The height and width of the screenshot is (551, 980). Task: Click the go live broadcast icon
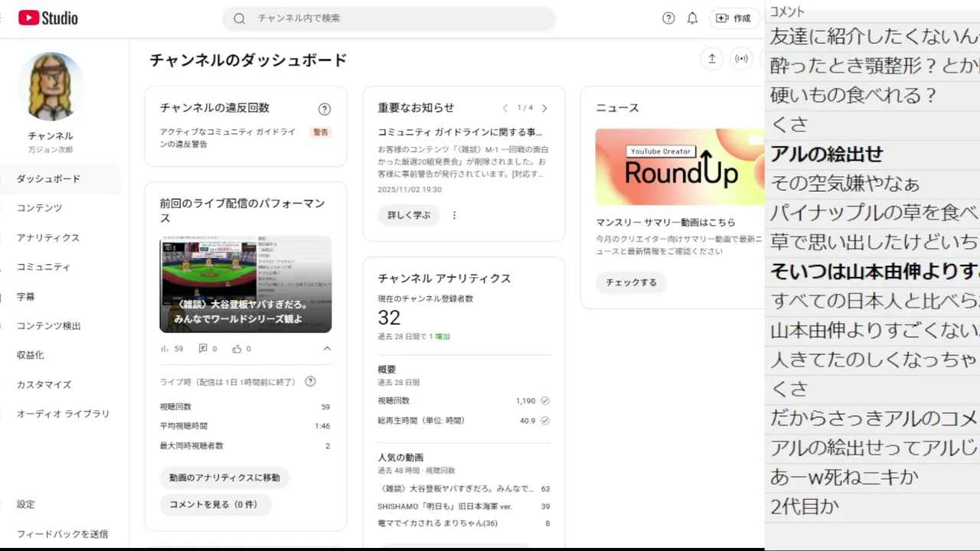tap(741, 58)
